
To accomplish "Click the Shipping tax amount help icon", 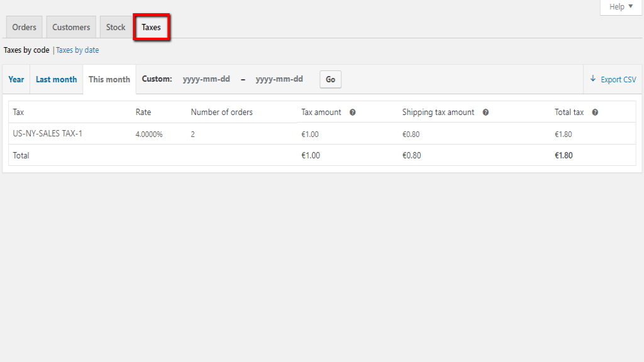I will point(486,112).
